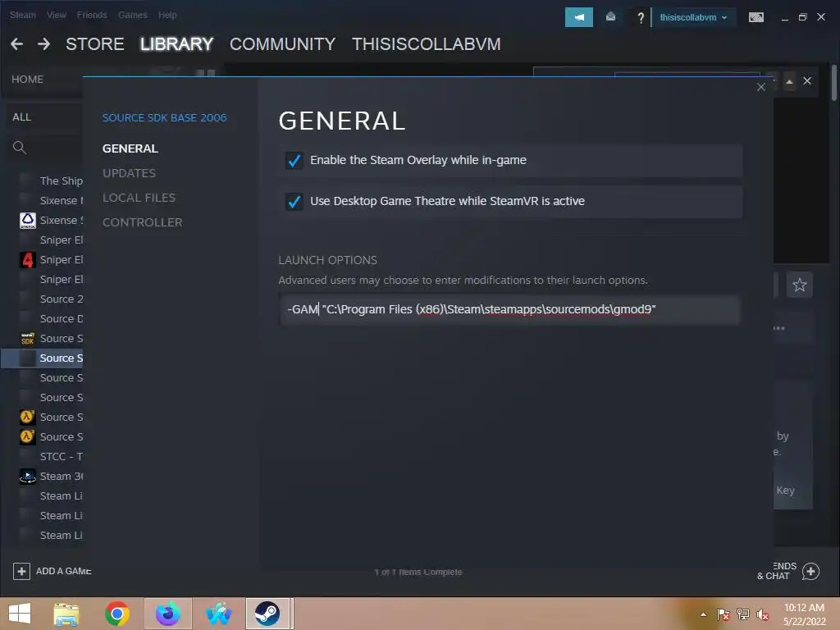Open the Windows Start menu
Screen dimensions: 840x630
(x=20, y=614)
